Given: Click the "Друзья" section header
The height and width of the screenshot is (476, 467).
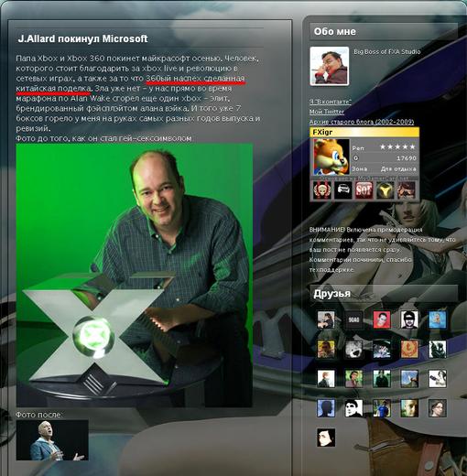Looking at the screenshot, I should 331,294.
